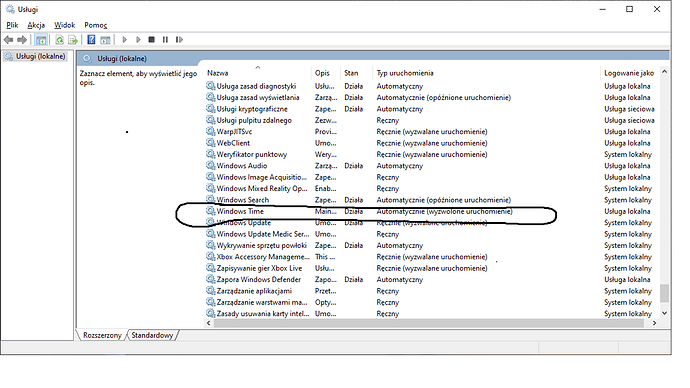The height and width of the screenshot is (388, 690).
Task: Click scroll up arrow of vertical scrollbar
Action: (x=664, y=71)
